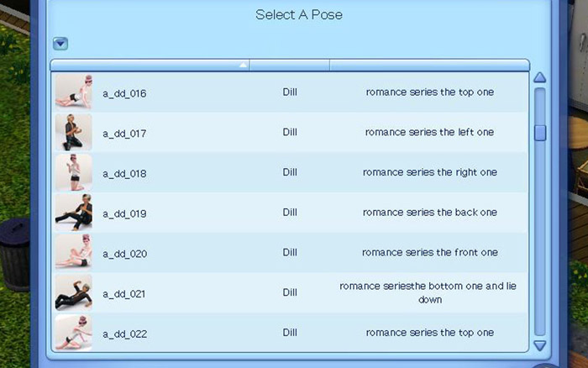Click 'romance series the top one' for a_dd_016
588x368 pixels.
[430, 92]
